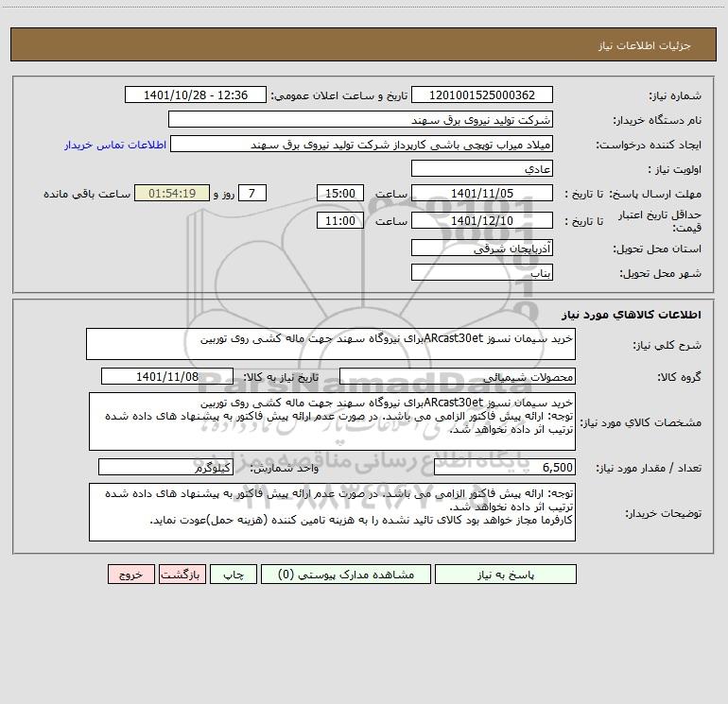
Task: Click the label تعداد / مقدار مورد نیاز
Action: (x=649, y=468)
